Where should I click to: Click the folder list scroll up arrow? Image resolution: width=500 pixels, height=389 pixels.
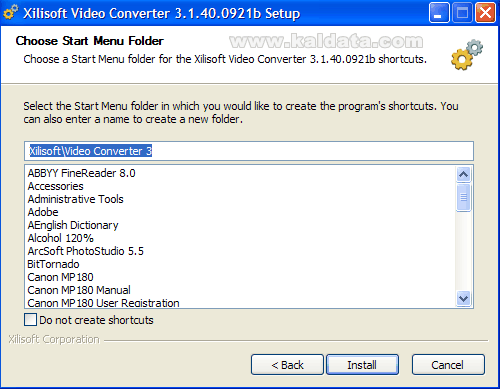point(464,174)
